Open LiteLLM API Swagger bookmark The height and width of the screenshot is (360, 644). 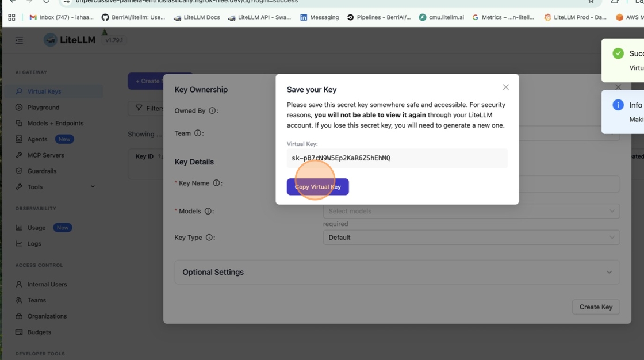[259, 17]
